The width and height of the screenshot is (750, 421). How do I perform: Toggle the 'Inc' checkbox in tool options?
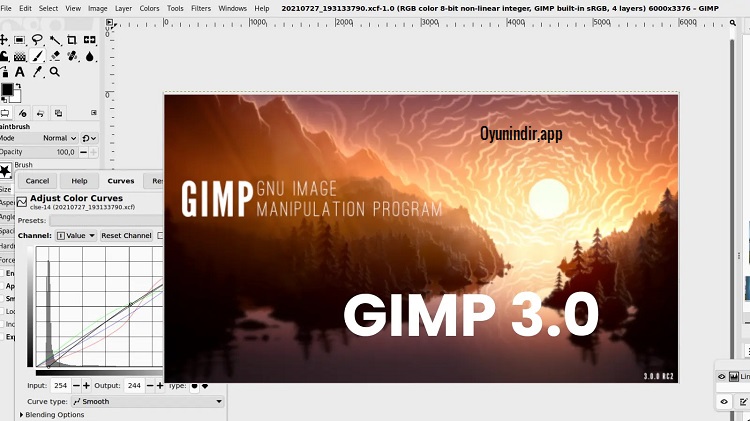click(x=1, y=324)
